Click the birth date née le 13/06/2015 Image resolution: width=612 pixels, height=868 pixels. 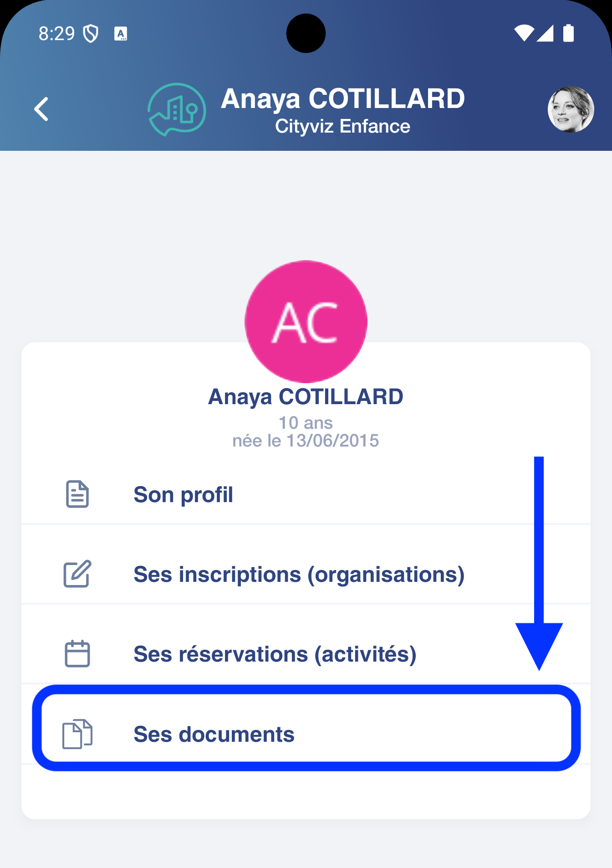[306, 441]
